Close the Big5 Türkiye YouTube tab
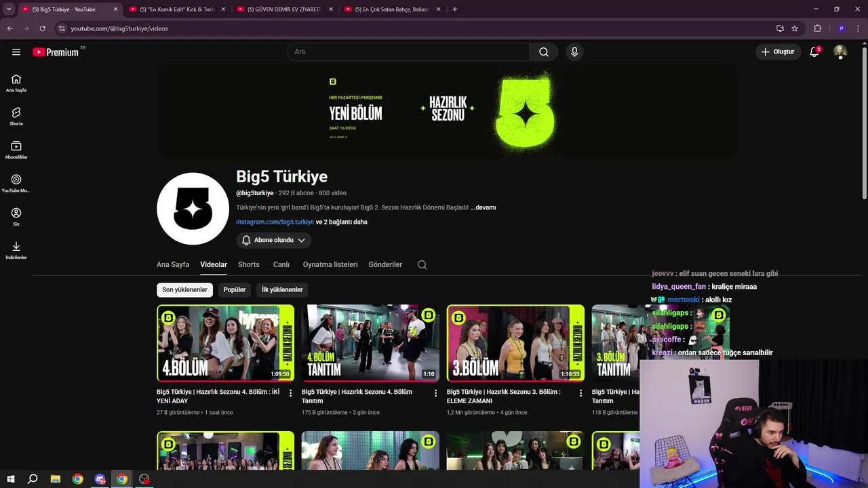 tap(115, 9)
